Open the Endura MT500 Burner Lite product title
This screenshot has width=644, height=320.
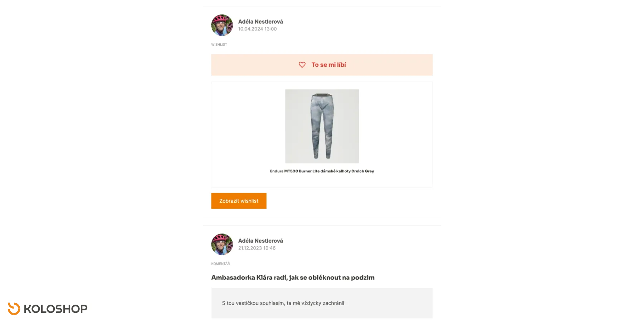coord(322,171)
